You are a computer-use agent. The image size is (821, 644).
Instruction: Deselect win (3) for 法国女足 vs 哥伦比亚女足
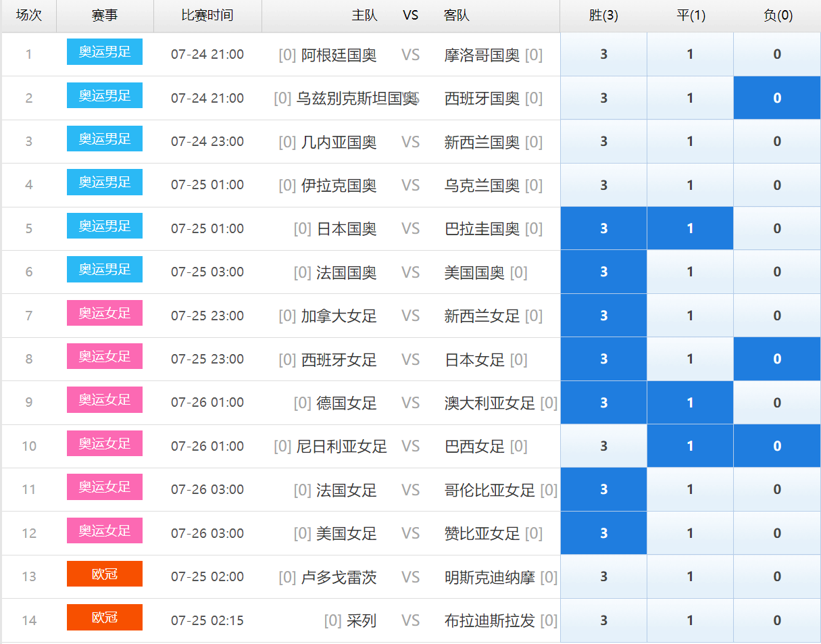click(603, 489)
